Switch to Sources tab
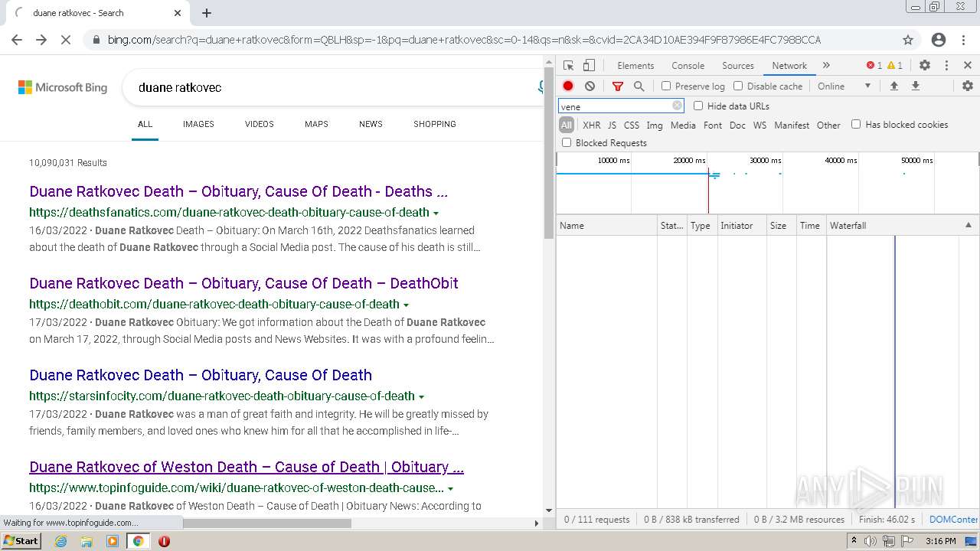The width and height of the screenshot is (980, 551). (x=738, y=66)
